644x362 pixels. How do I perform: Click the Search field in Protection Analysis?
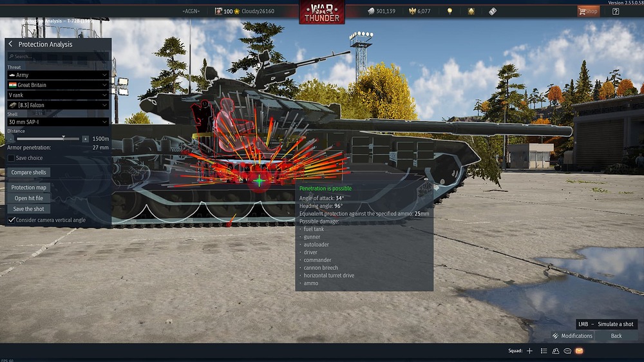tap(58, 56)
